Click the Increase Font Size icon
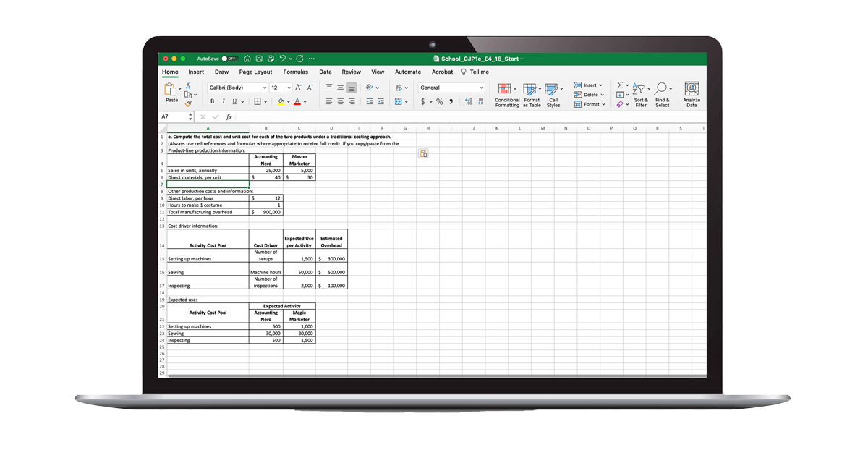 coord(299,88)
